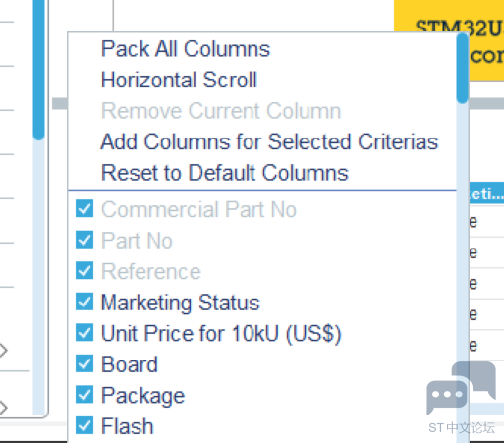This screenshot has height=443, width=504.
Task: Toggle the Package column checkbox
Action: [84, 395]
